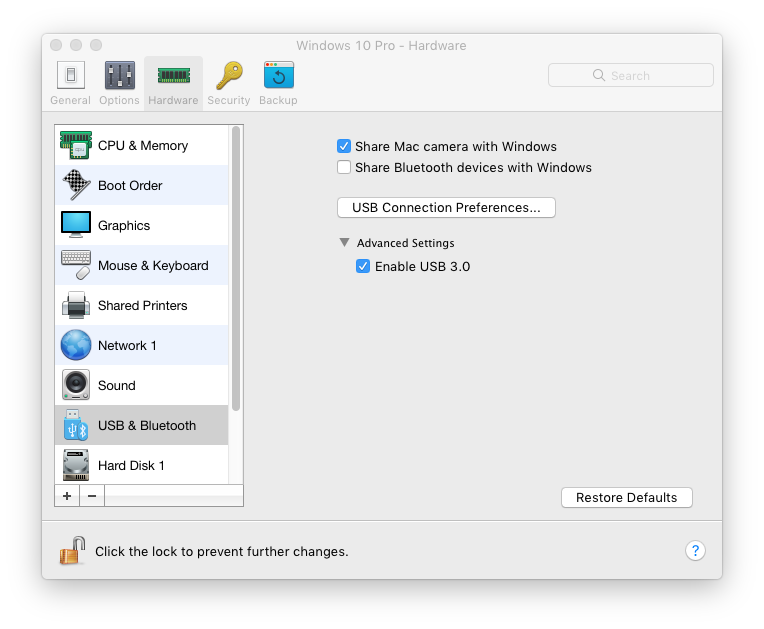Focus the Search field
The height and width of the screenshot is (629, 764).
click(x=631, y=75)
